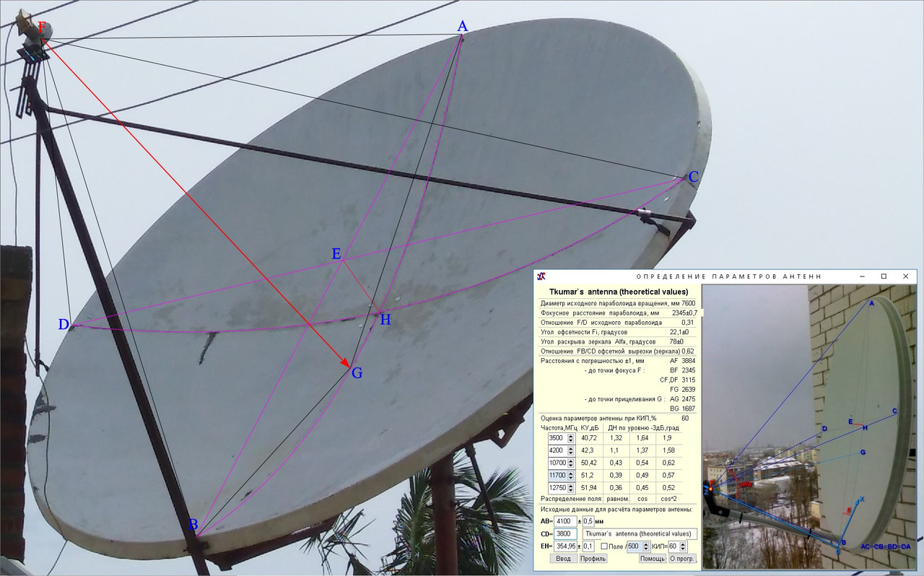Click the beamwidth value "1,64" in the 3500 row
The width and height of the screenshot is (924, 576).
click(642, 438)
